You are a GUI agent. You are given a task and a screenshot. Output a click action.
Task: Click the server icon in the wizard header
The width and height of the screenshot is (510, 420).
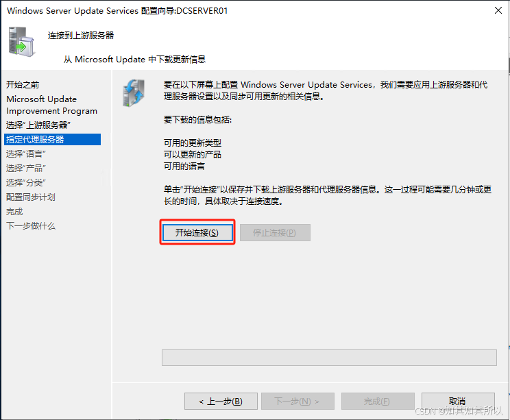[x=22, y=42]
